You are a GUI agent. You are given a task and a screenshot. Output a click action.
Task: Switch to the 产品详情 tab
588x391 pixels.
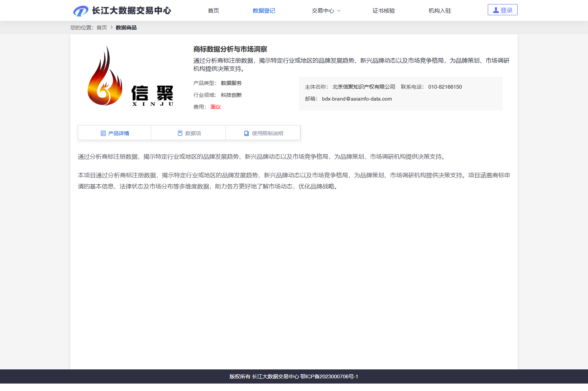click(114, 133)
